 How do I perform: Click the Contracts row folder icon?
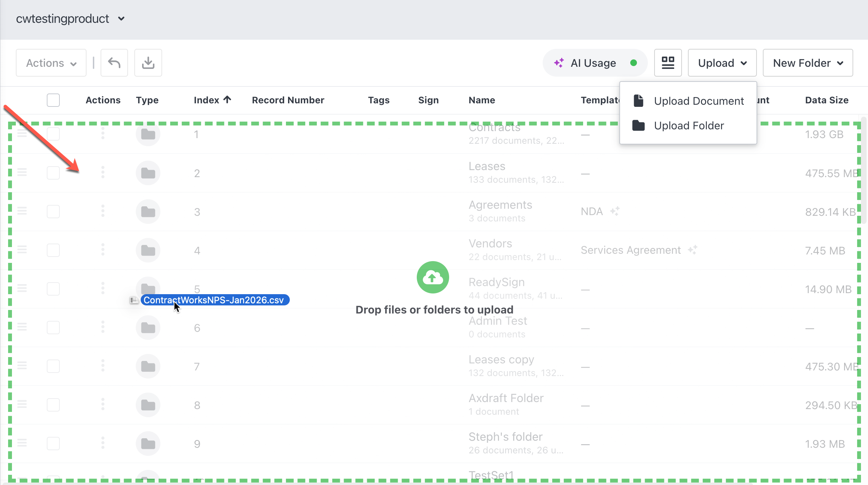click(x=148, y=134)
